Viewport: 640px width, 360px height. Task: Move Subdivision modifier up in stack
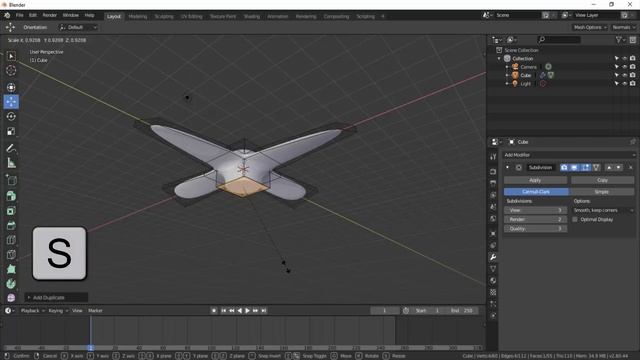[609, 168]
